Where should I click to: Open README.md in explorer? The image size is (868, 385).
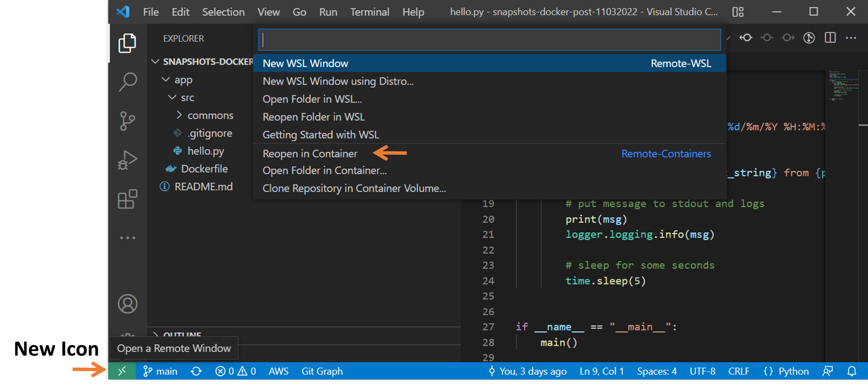pos(203,187)
